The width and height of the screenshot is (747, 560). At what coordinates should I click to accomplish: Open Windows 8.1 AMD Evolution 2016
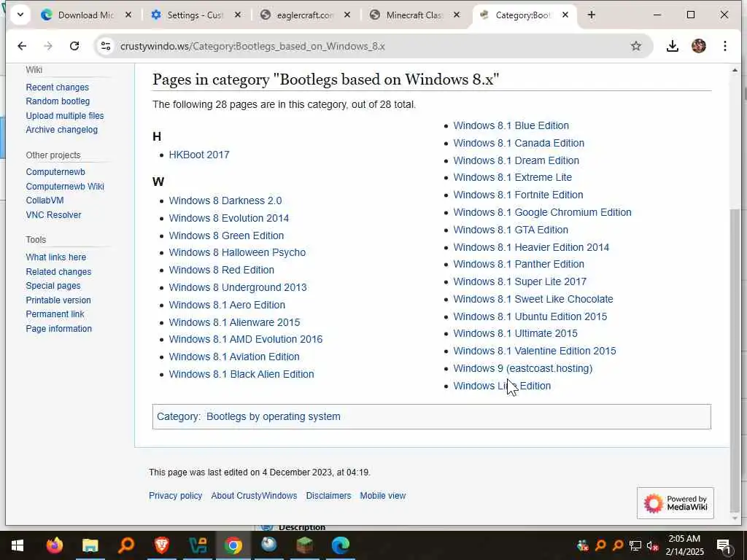[x=246, y=339]
